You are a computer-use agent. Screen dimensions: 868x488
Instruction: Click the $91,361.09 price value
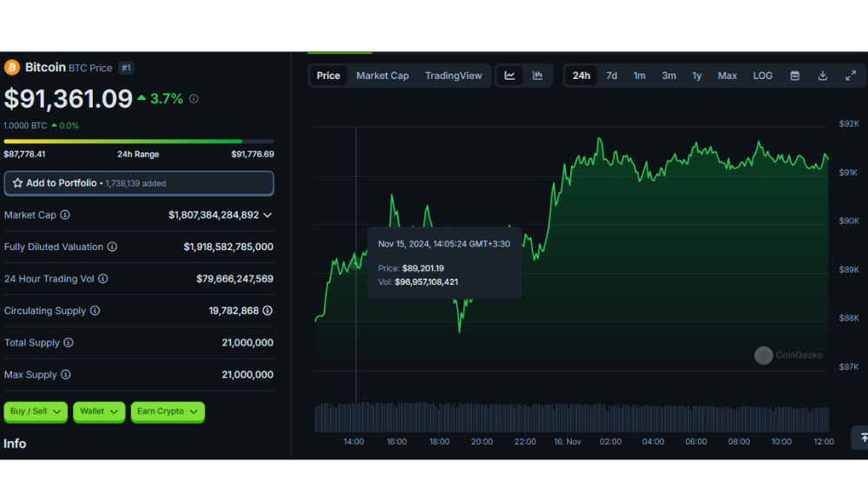tap(68, 99)
